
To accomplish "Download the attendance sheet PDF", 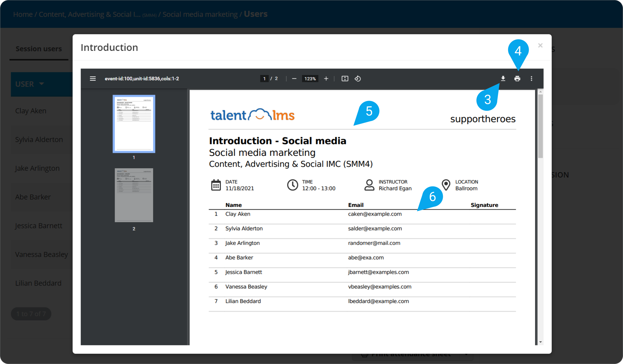I will pos(503,78).
